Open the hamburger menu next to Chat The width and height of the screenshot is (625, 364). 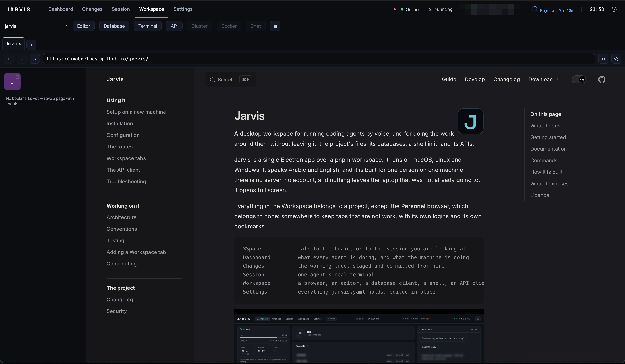[x=275, y=26]
